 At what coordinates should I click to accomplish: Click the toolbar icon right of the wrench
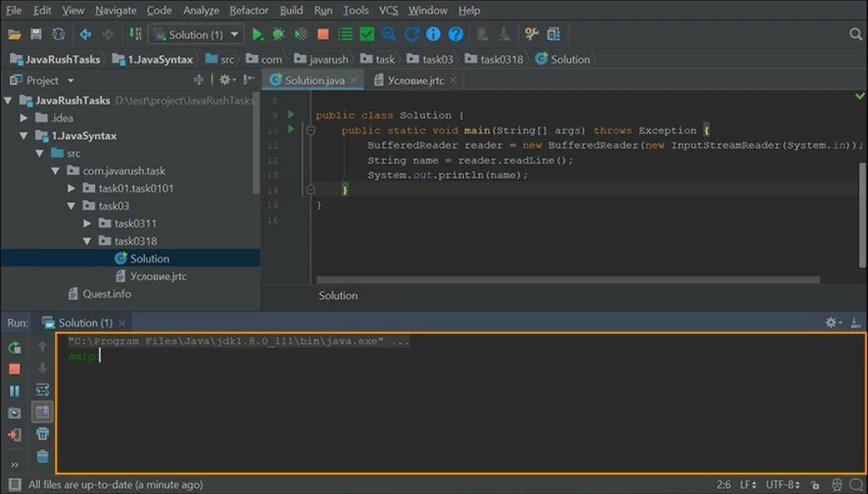pyautogui.click(x=554, y=34)
